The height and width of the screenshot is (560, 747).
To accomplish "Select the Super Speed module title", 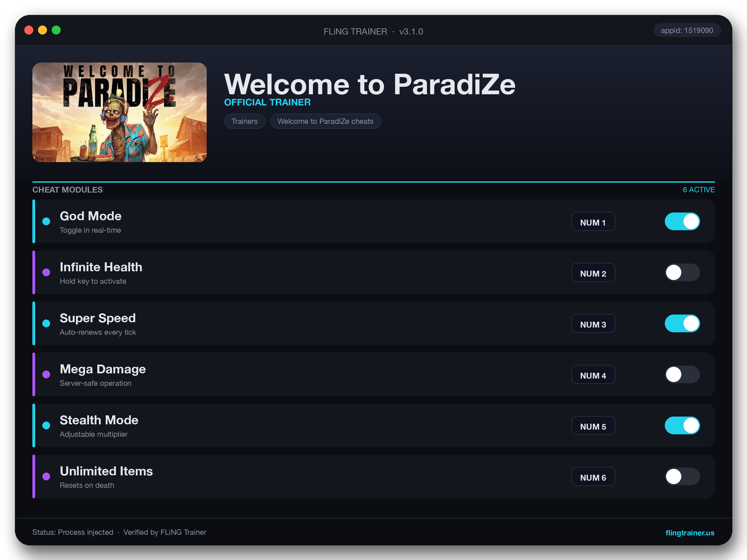I will pyautogui.click(x=98, y=318).
